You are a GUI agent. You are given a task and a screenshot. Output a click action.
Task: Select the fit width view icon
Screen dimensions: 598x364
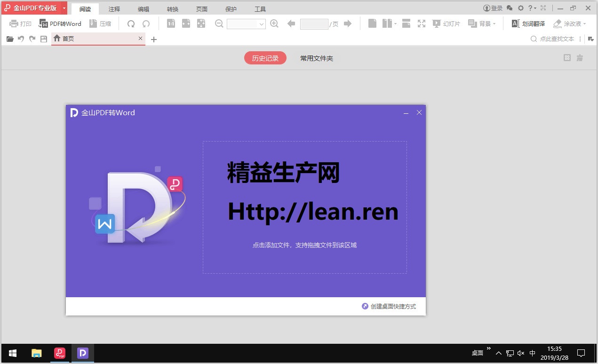point(186,24)
